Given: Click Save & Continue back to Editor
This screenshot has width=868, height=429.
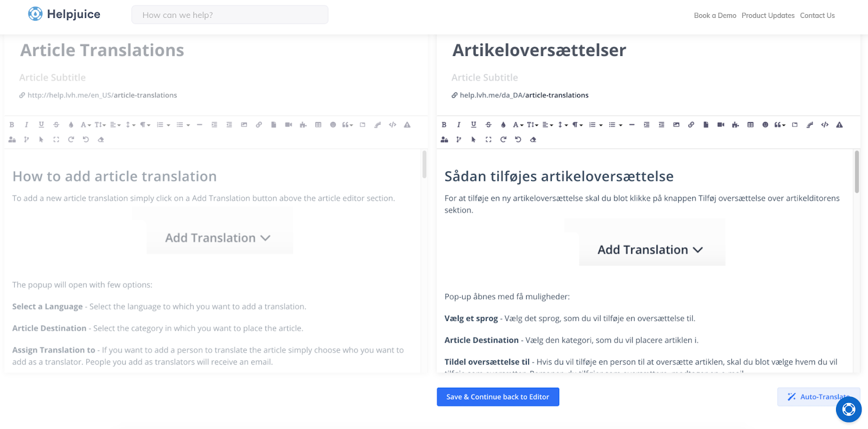Looking at the screenshot, I should click(498, 397).
